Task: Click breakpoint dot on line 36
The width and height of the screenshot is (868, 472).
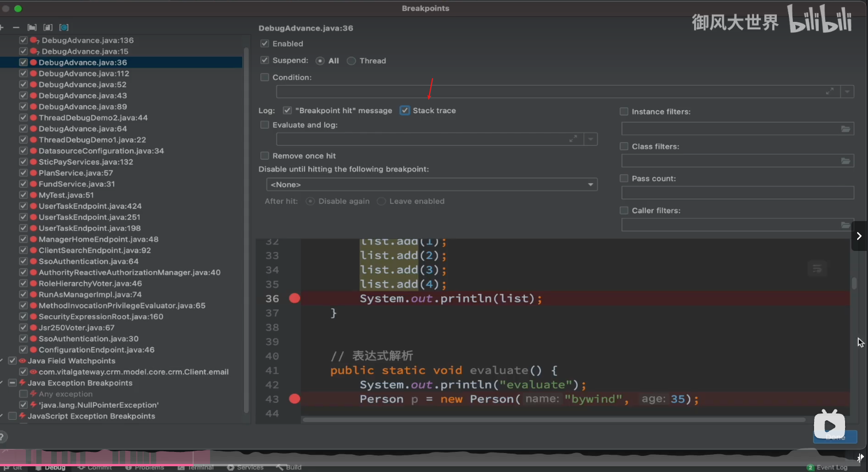Action: (294, 298)
